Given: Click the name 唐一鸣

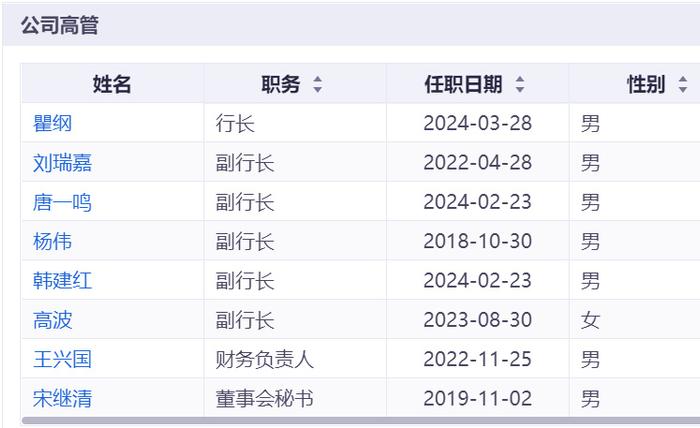Looking at the screenshot, I should click(x=62, y=202).
